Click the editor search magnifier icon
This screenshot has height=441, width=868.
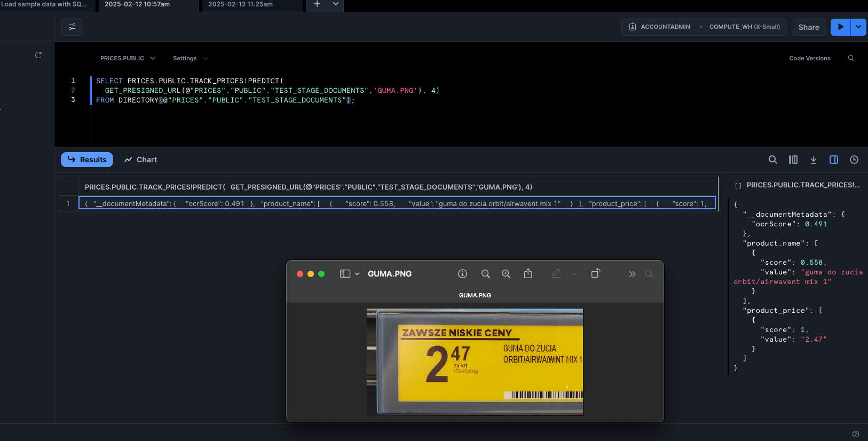point(851,58)
